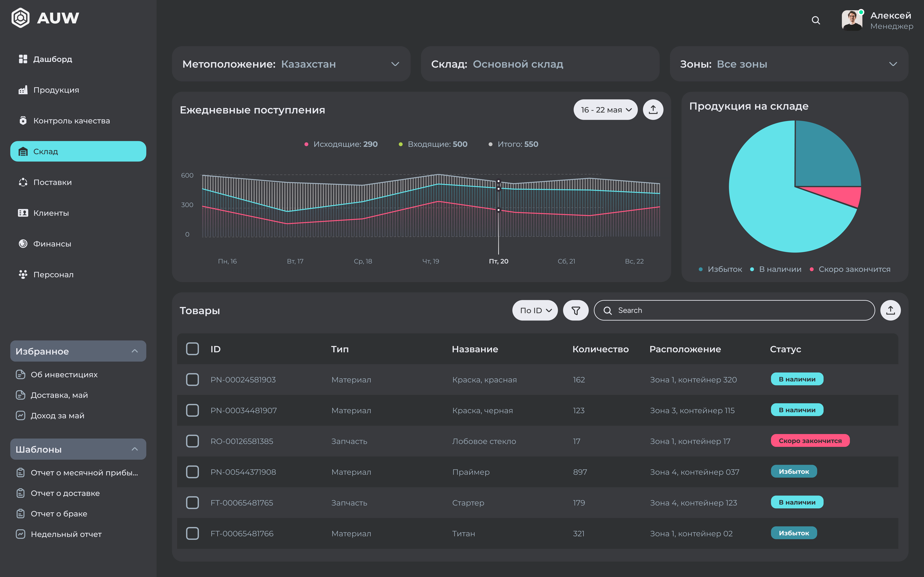Open Отчет о браке template

tap(59, 514)
